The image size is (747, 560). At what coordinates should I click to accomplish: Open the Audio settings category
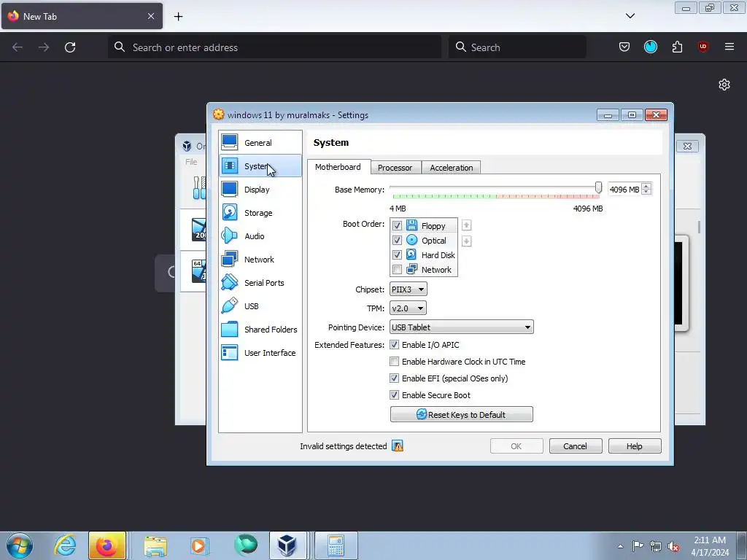tap(260, 236)
